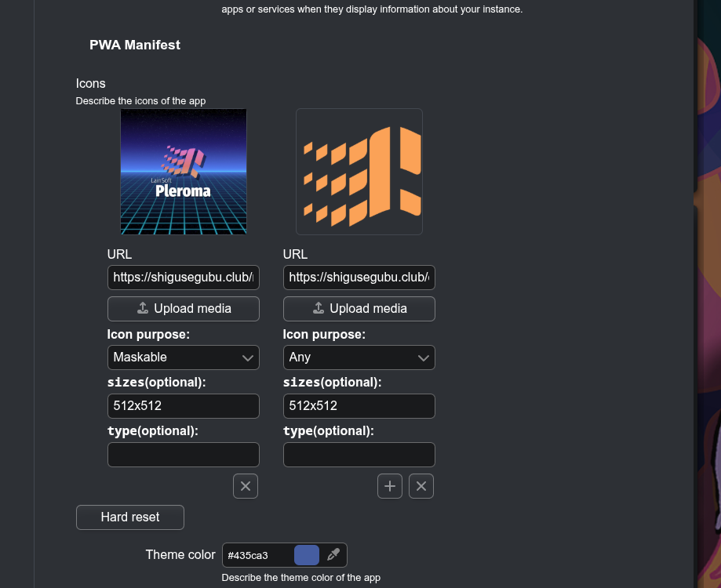The height and width of the screenshot is (588, 721).
Task: Click the first icon's URL field
Action: (184, 278)
